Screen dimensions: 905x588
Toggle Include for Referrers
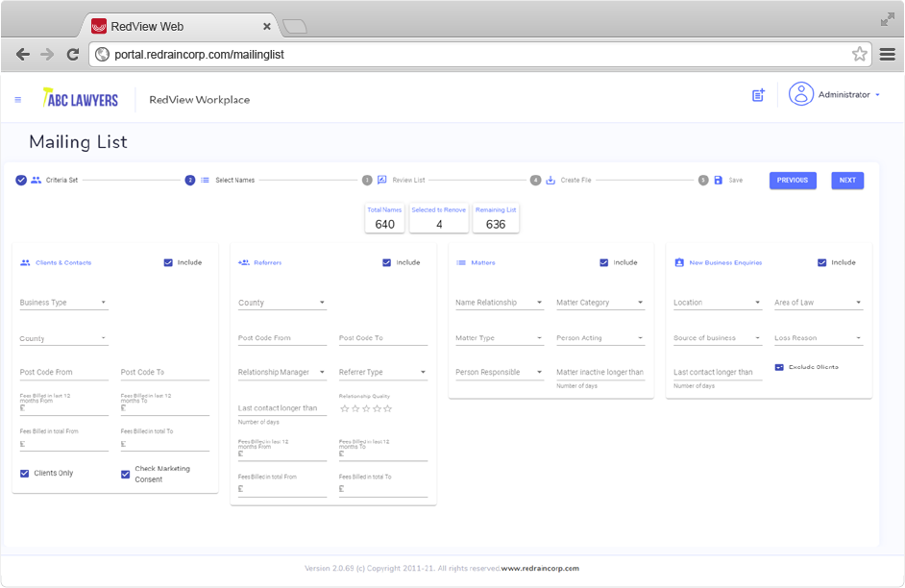coord(387,262)
